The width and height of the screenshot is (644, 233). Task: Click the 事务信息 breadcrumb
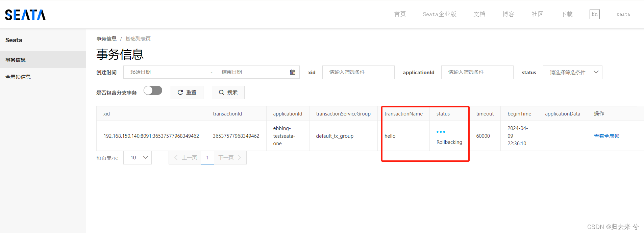[x=106, y=39]
